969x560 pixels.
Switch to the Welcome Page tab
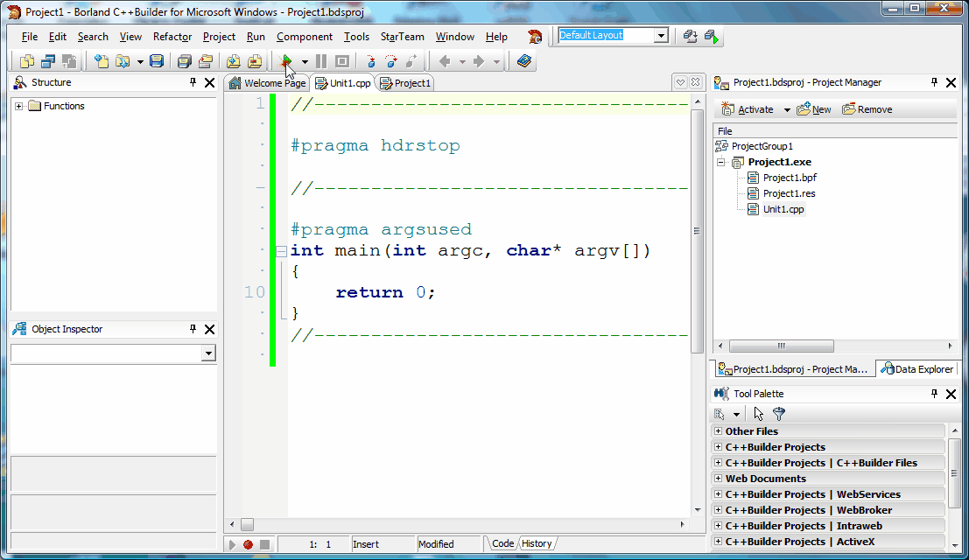(x=267, y=83)
